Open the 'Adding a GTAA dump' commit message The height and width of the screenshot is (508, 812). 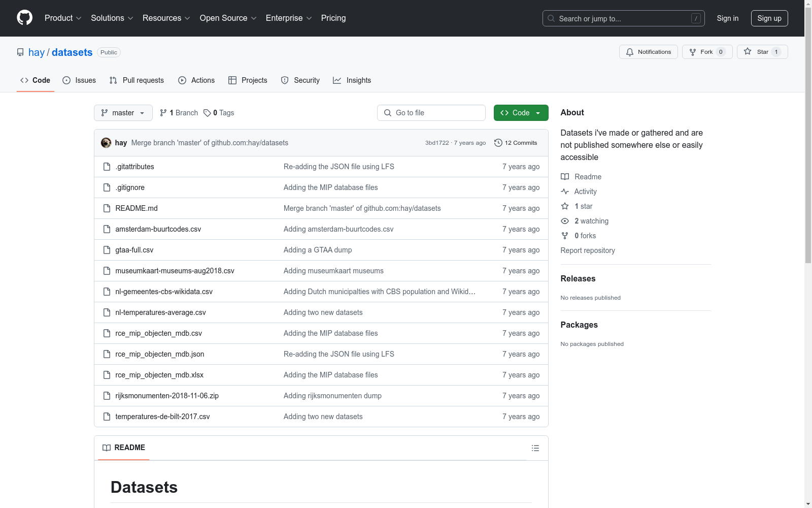[318, 250]
